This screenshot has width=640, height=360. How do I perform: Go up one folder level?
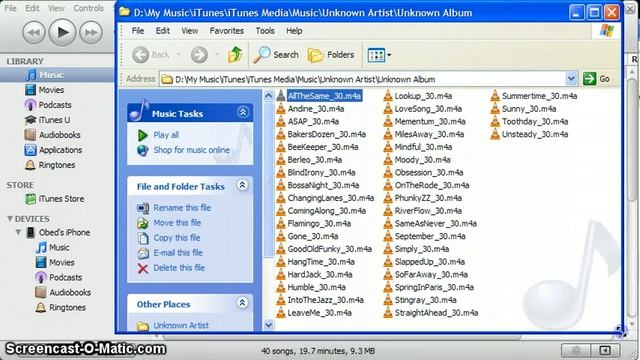pyautogui.click(x=235, y=55)
